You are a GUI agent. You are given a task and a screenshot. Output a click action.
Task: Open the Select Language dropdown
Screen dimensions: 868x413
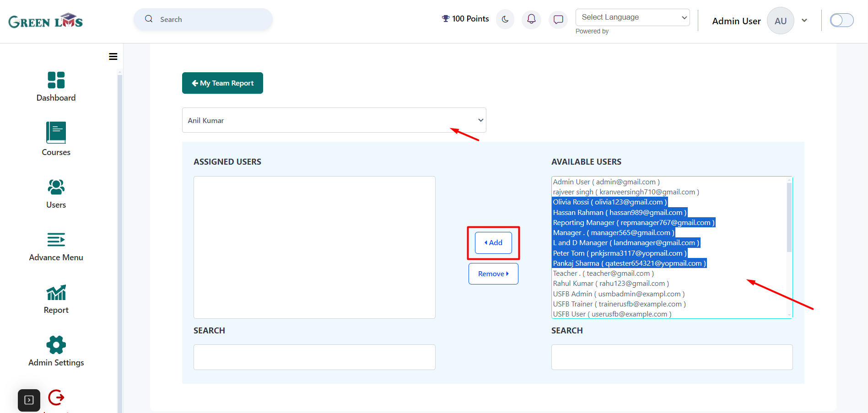coord(632,17)
